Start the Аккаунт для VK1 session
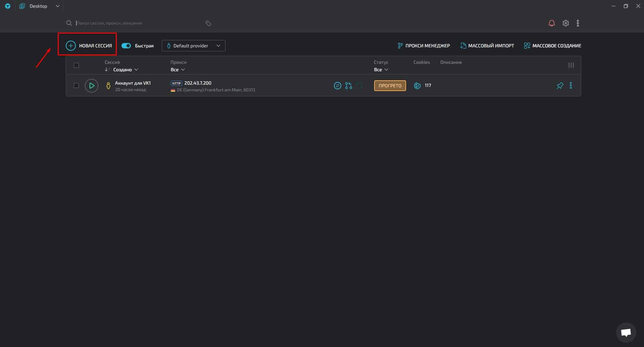 tap(92, 86)
